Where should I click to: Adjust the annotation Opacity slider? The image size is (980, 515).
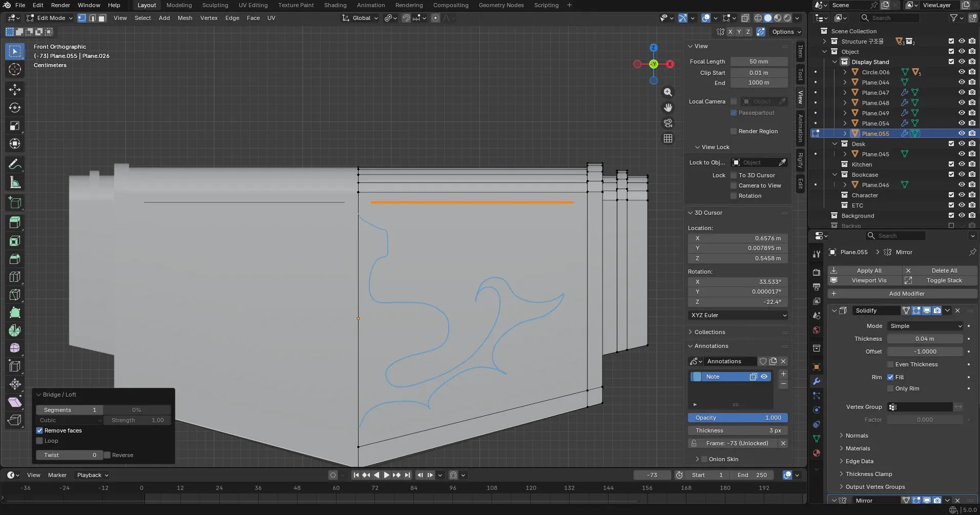tap(738, 418)
